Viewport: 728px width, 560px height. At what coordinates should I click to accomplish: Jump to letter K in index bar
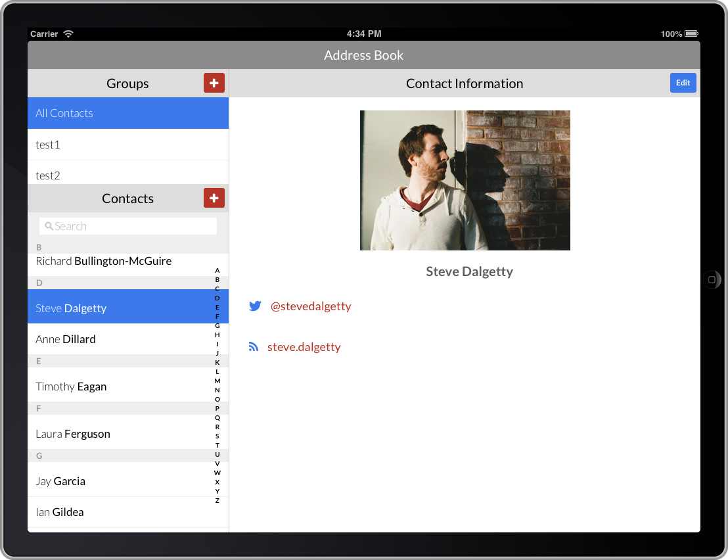[x=217, y=362]
